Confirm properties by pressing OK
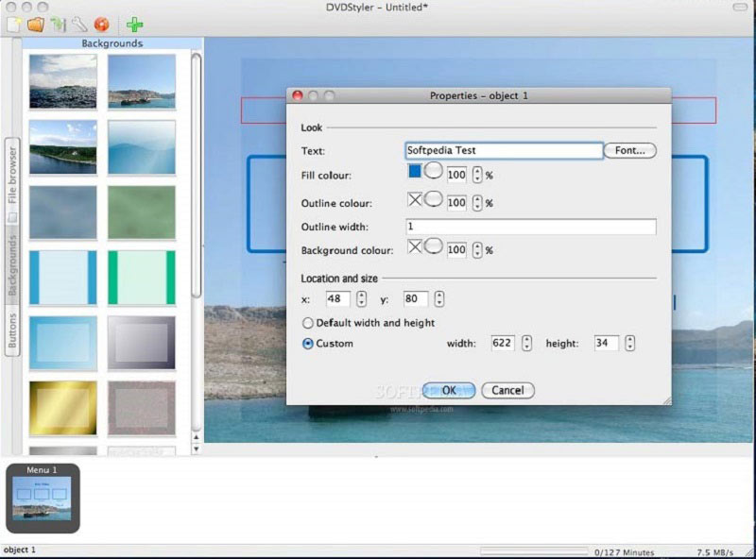The image size is (756, 559). [448, 390]
